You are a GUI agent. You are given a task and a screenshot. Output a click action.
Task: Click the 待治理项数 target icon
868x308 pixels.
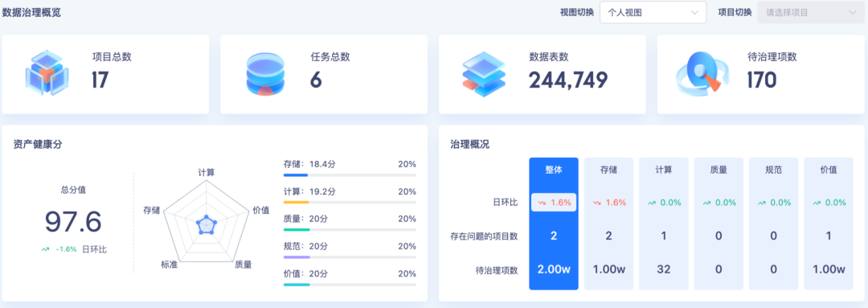700,74
